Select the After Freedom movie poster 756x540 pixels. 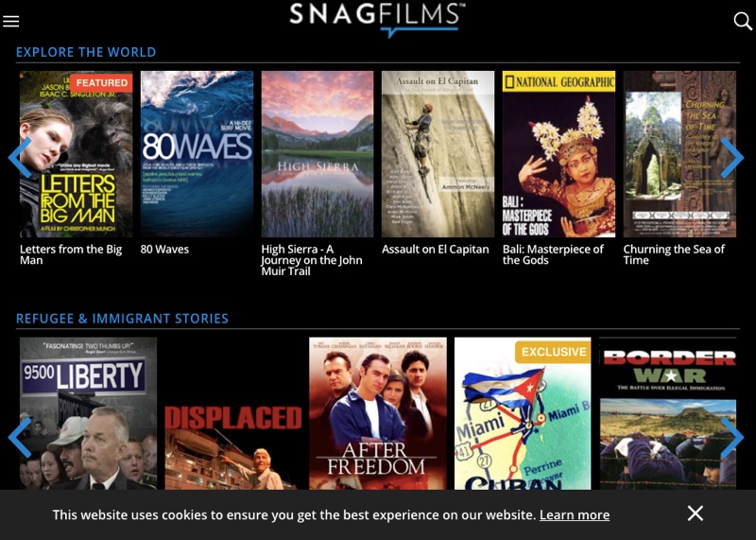coord(377,413)
